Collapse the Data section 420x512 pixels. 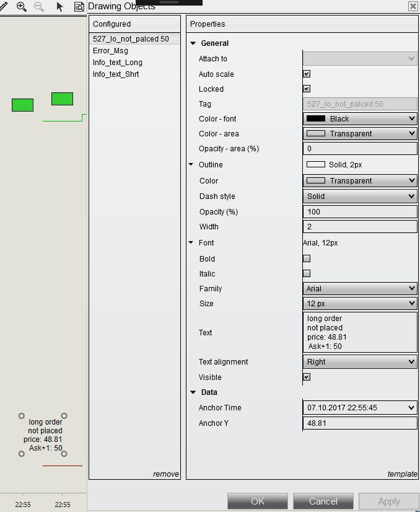coord(193,392)
